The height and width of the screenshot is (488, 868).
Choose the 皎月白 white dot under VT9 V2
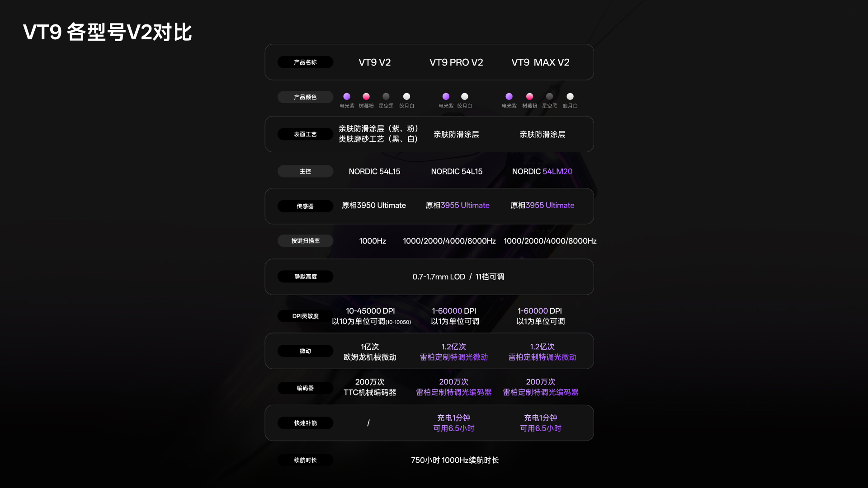tap(406, 96)
